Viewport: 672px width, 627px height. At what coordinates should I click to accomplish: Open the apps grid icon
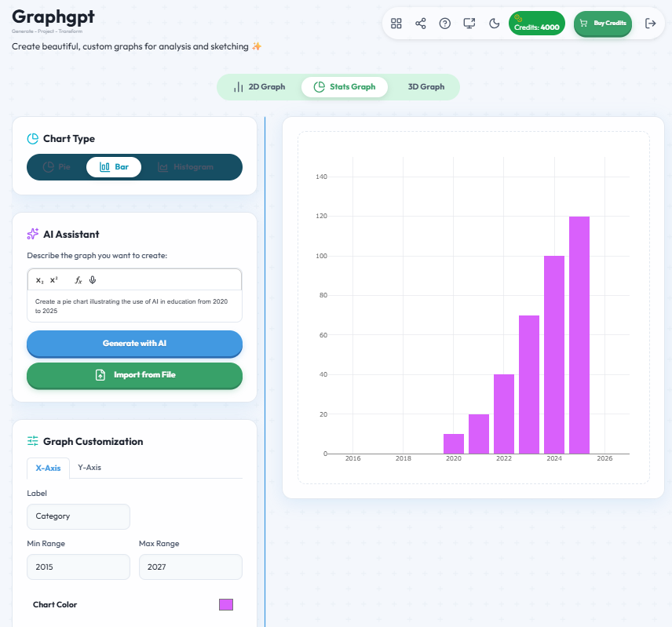396,24
